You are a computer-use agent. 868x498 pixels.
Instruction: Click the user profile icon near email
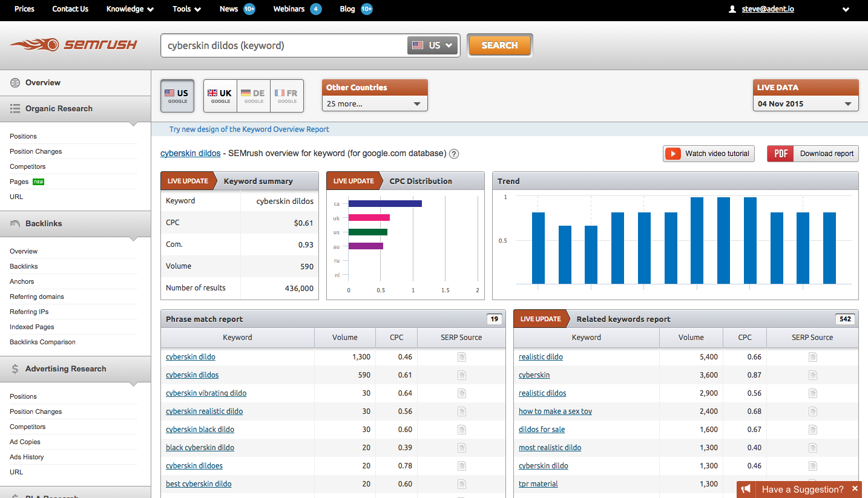pyautogui.click(x=732, y=9)
